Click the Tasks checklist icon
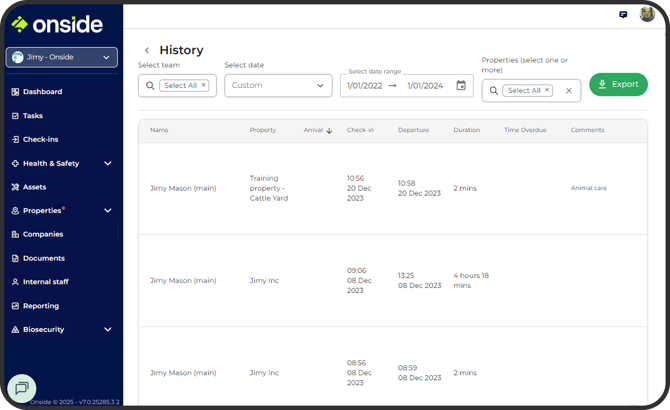Image resolution: width=670 pixels, height=410 pixels. click(15, 116)
